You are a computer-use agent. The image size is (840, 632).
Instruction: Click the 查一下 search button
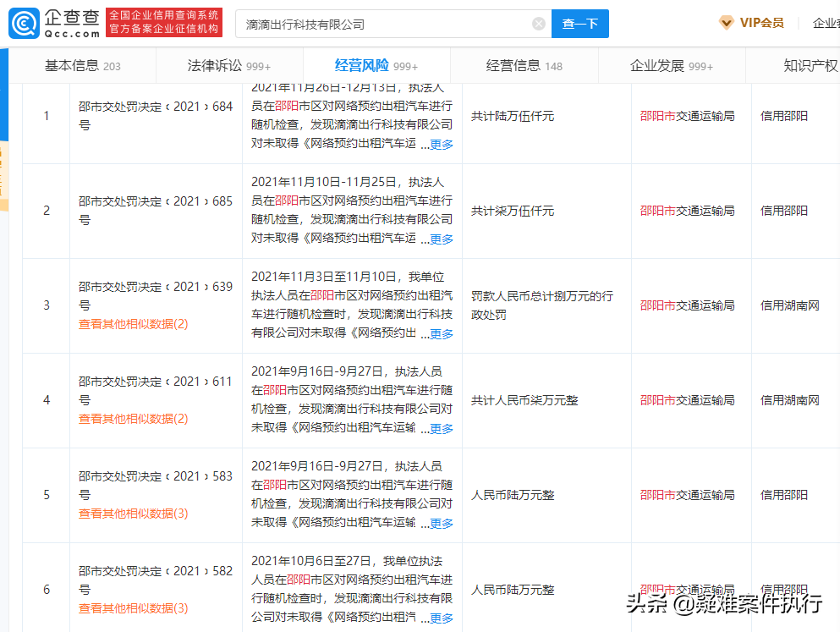tap(580, 24)
